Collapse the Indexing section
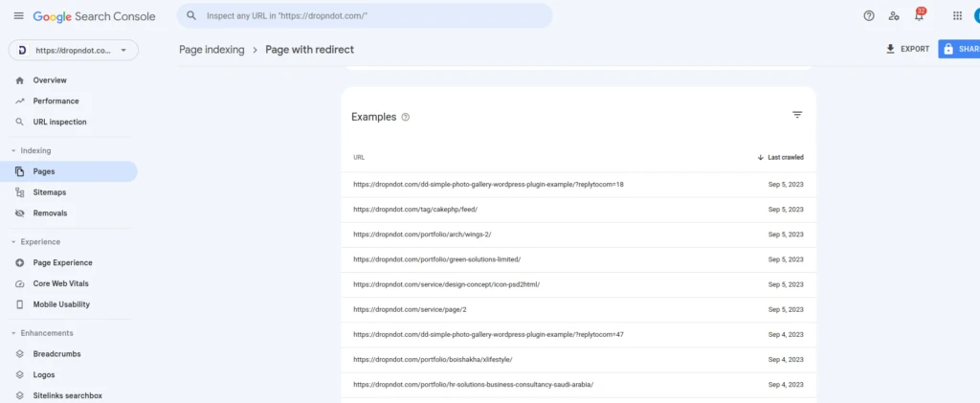Viewport: 980px width, 403px height. coord(13,150)
